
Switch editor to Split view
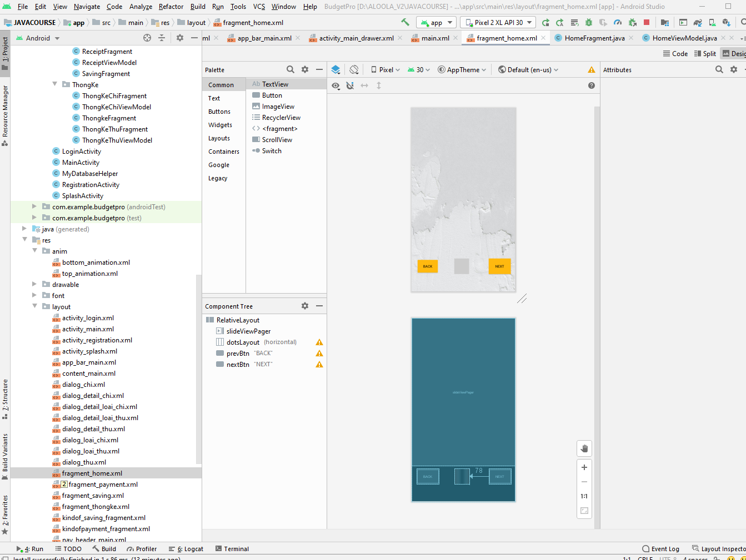[705, 54]
